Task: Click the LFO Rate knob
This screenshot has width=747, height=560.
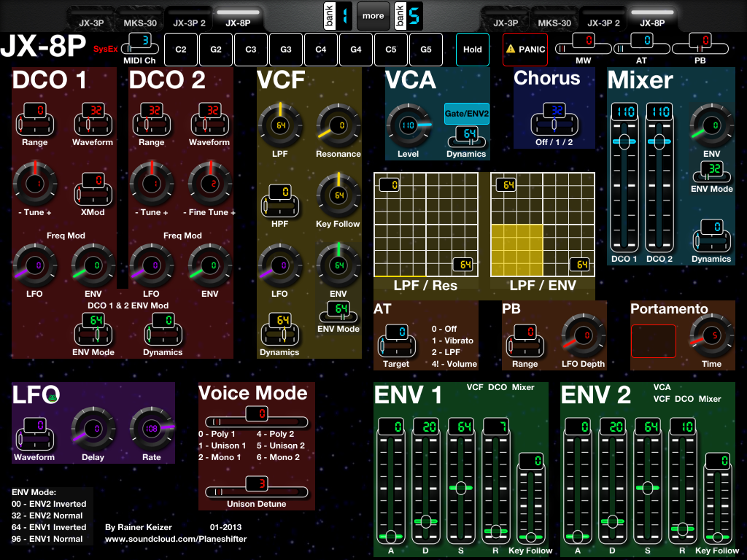Action: tap(152, 429)
